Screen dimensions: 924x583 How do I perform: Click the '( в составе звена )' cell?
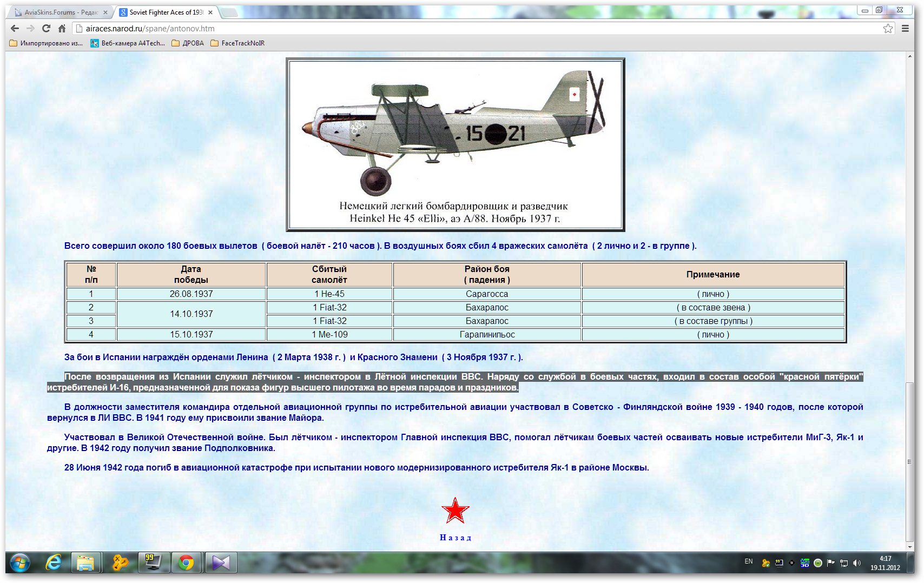713,307
